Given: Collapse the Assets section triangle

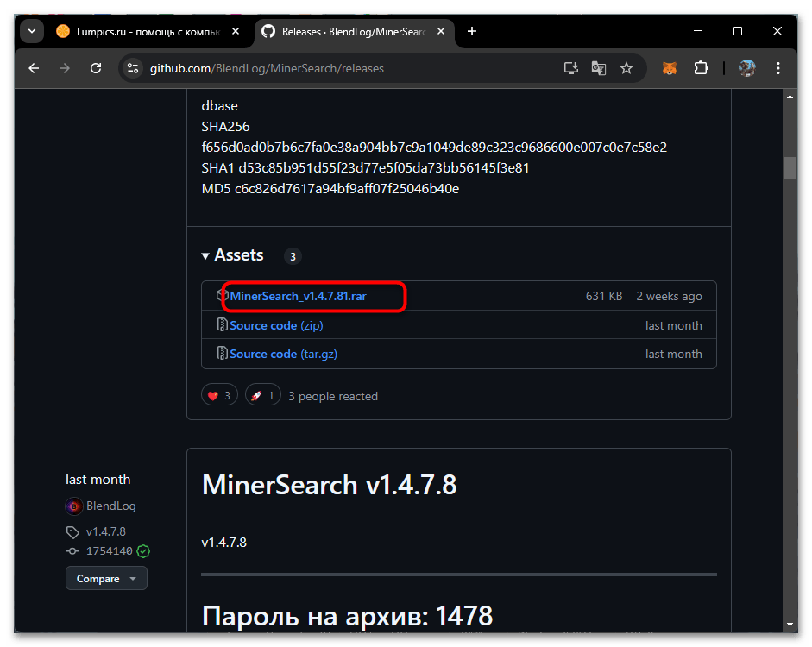Looking at the screenshot, I should [x=205, y=255].
